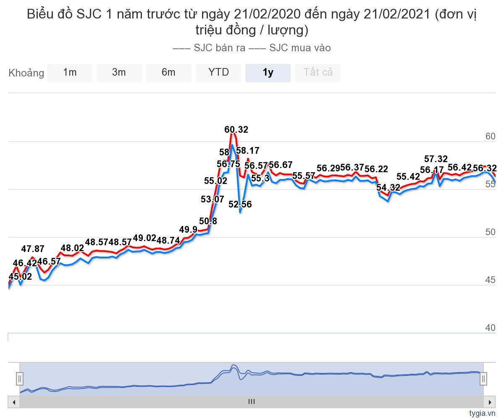Viewport: 504px width, 420px height.
Task: Click the 52.56 low point label
Action: tap(240, 205)
